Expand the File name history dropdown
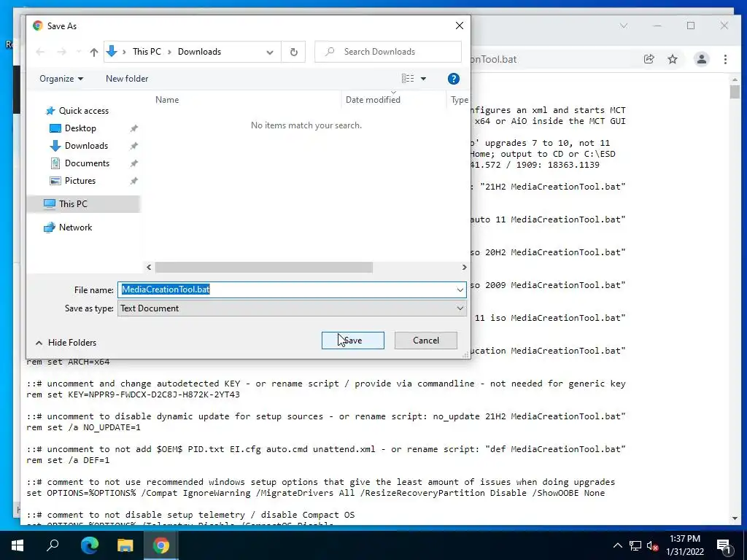The height and width of the screenshot is (560, 747). coord(460,289)
